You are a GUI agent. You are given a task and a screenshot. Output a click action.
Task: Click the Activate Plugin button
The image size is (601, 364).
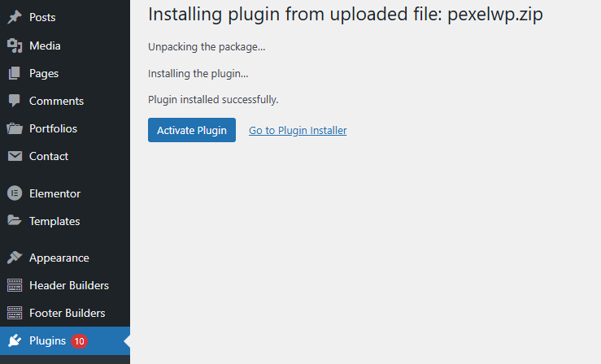pos(192,130)
